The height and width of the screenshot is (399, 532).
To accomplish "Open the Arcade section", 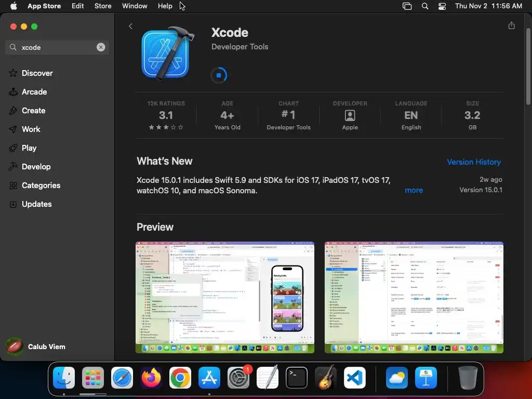I will click(34, 91).
